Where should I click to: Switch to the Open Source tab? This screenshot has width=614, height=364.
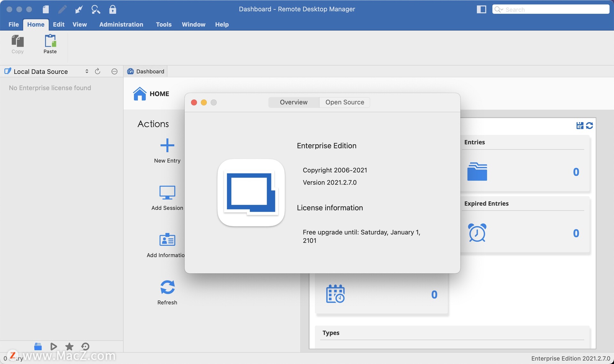[x=345, y=102]
